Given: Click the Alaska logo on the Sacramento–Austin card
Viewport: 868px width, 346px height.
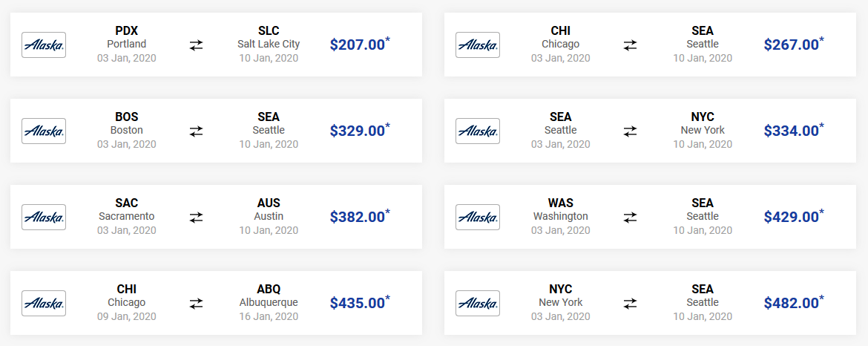Looking at the screenshot, I should (44, 217).
